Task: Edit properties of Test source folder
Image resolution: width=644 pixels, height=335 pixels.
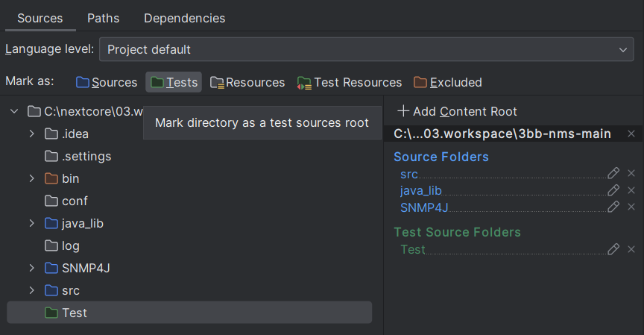Action: pyautogui.click(x=613, y=249)
